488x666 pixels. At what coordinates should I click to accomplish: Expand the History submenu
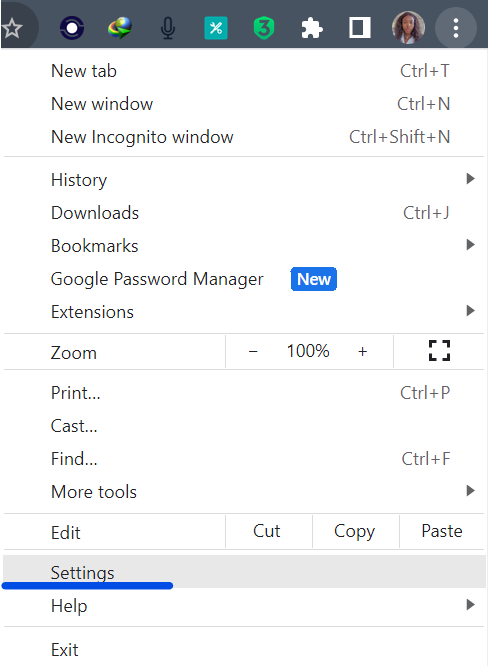(244, 180)
